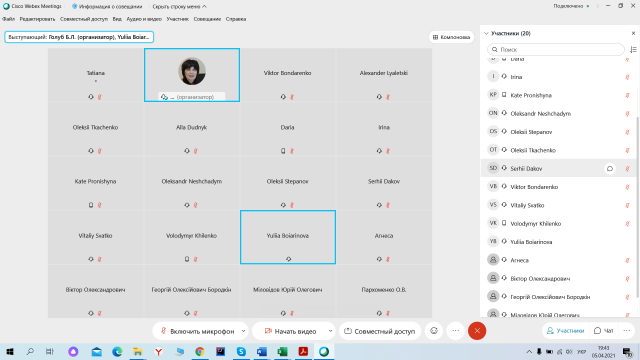640x360 pixels.
Task: Open Adobe Acrobat from taskbar
Action: pyautogui.click(x=303, y=351)
